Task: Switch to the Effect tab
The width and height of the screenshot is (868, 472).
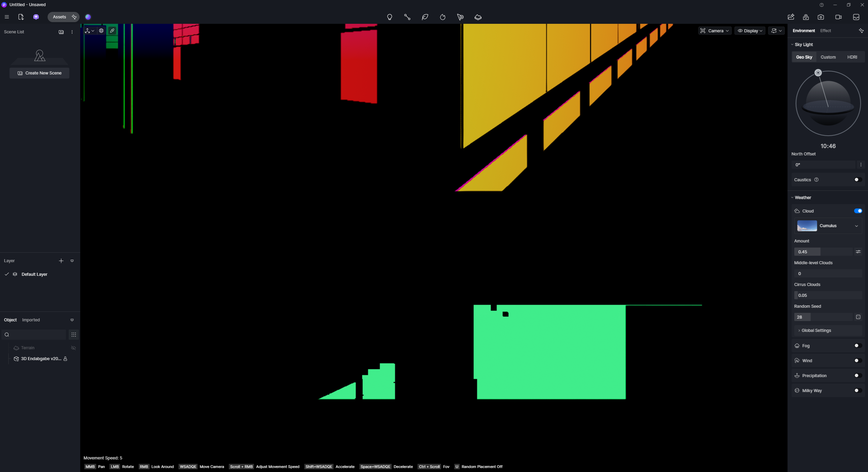Action: (825, 31)
